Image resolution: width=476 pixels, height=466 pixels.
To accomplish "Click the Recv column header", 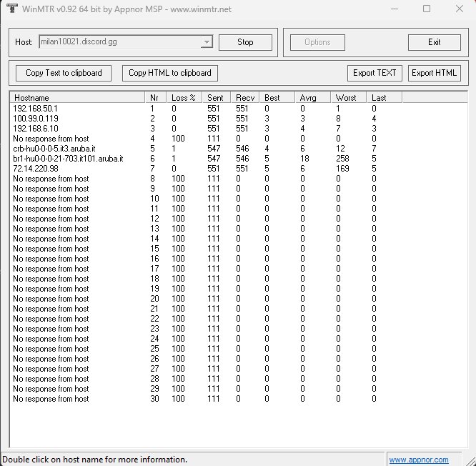I will 245,98.
